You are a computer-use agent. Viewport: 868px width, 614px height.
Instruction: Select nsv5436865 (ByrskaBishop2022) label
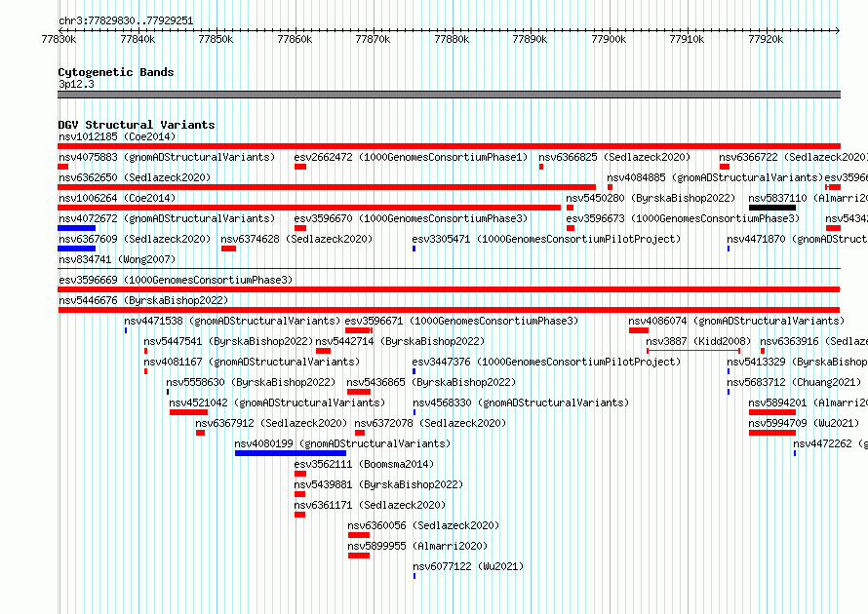click(431, 382)
